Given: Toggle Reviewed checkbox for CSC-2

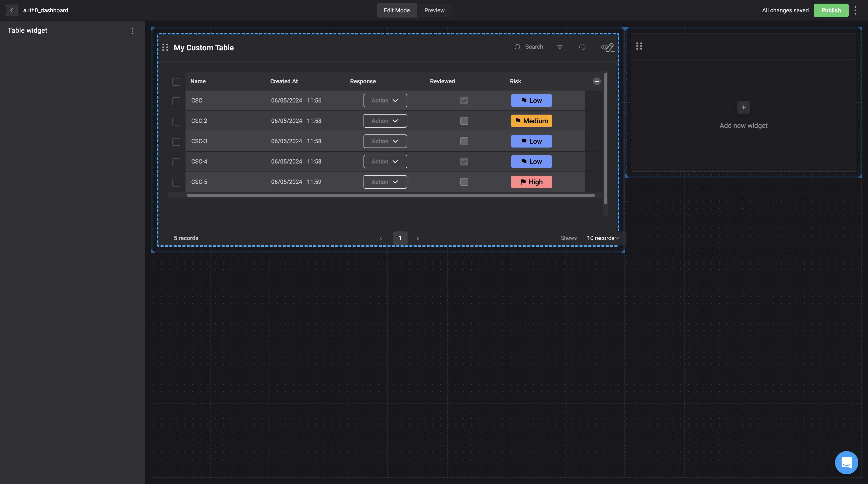Looking at the screenshot, I should click(464, 121).
